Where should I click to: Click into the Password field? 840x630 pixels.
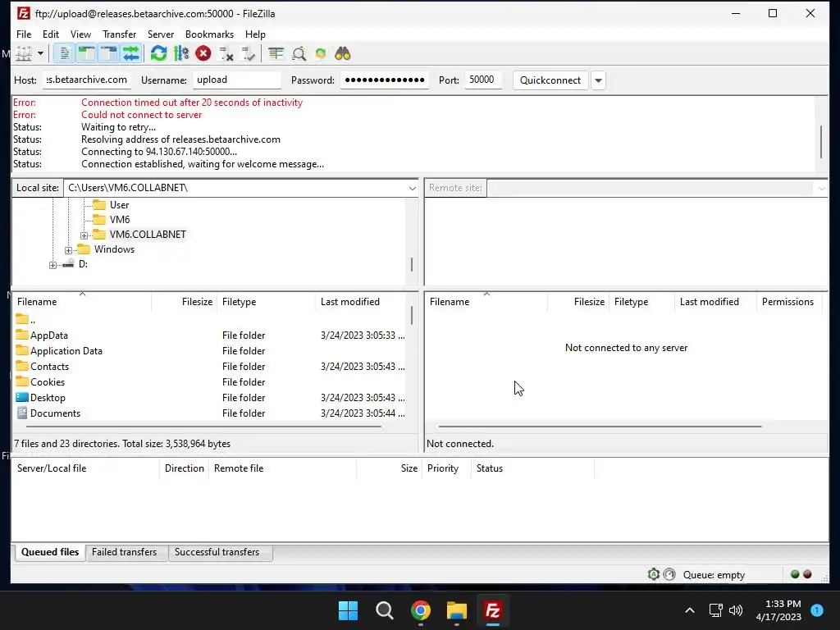tap(384, 80)
